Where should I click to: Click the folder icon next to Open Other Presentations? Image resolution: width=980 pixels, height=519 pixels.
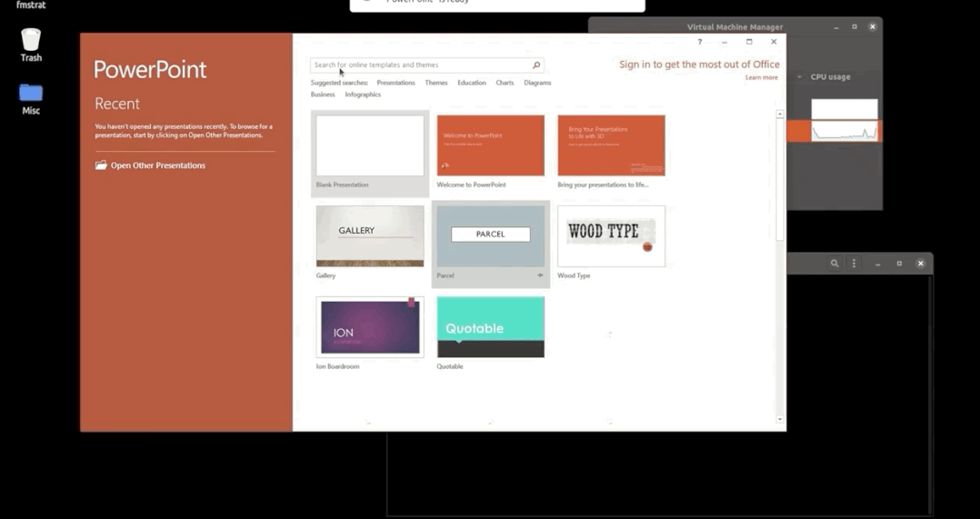pyautogui.click(x=101, y=165)
